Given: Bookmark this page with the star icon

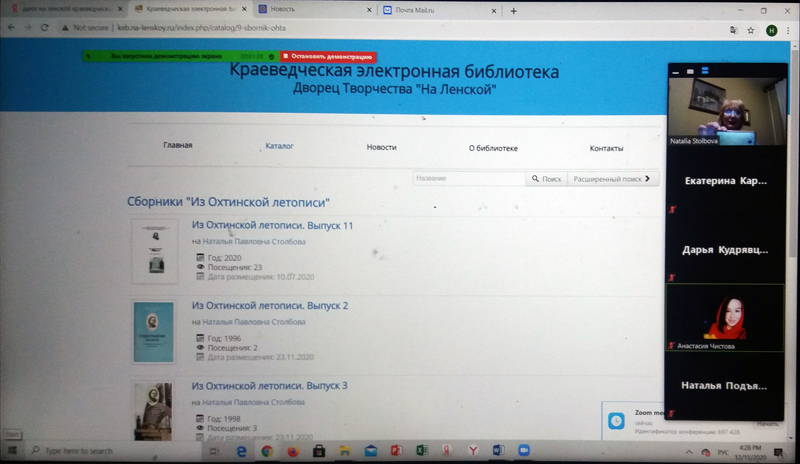Looking at the screenshot, I should tap(751, 31).
